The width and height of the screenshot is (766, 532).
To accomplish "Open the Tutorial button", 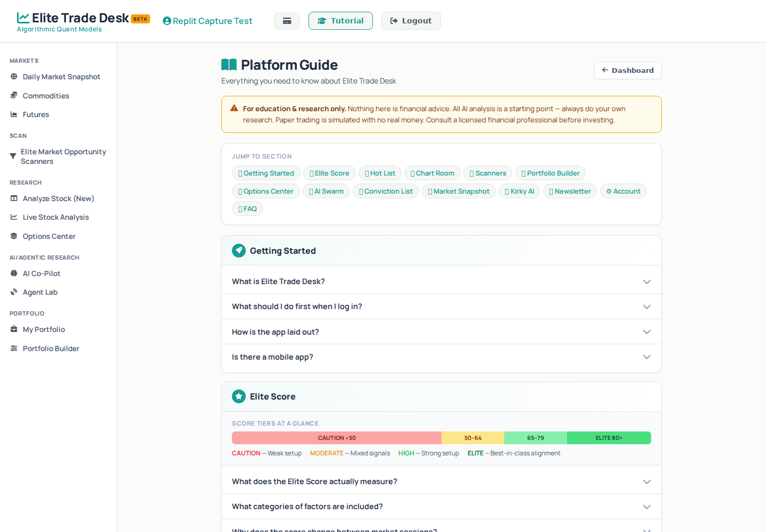I will pyautogui.click(x=340, y=21).
